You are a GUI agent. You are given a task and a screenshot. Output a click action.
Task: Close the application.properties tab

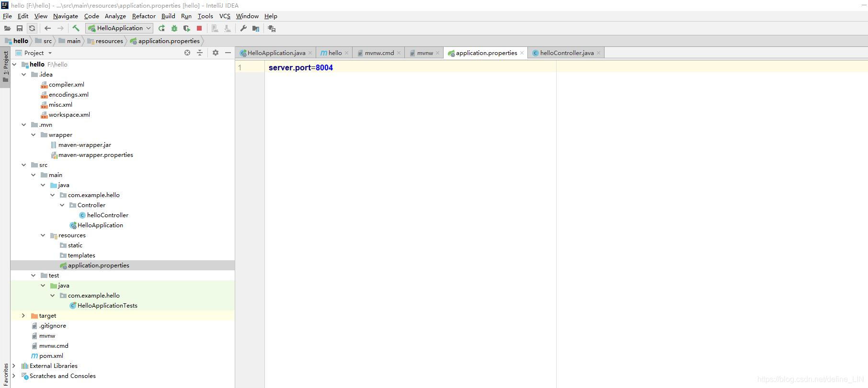(x=522, y=53)
